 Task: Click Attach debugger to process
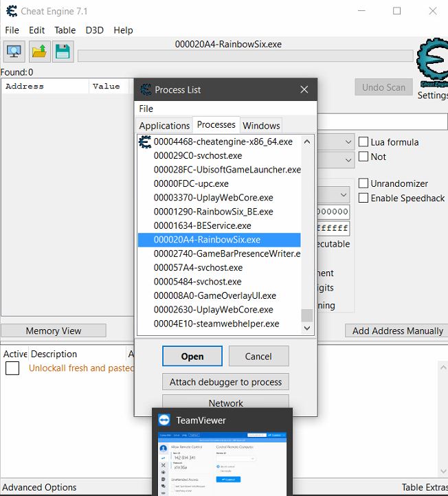225,382
